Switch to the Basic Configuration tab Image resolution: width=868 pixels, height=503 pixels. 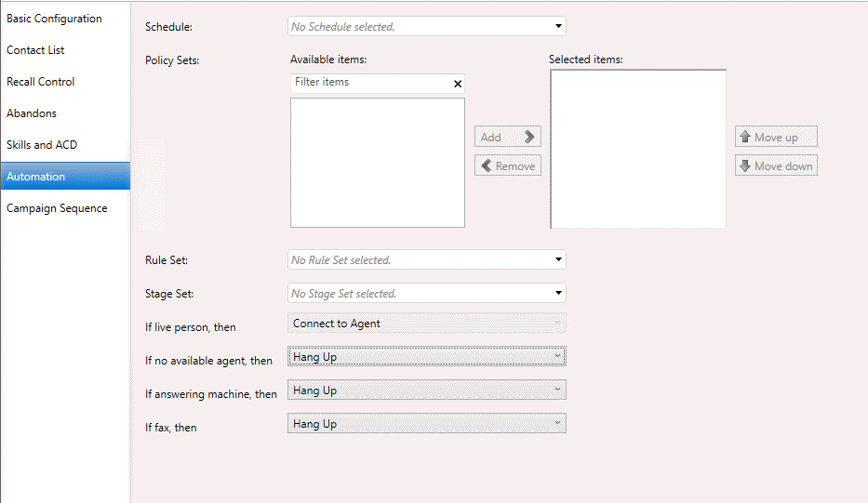(x=54, y=19)
